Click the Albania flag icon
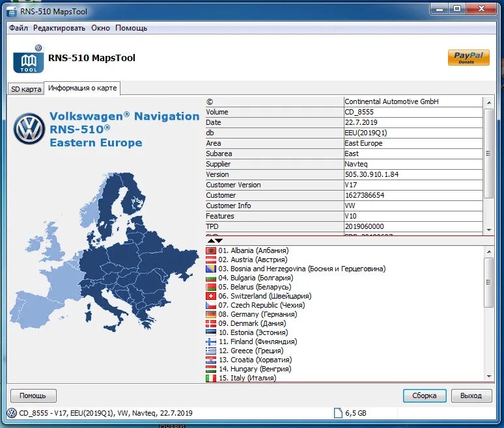 coord(211,250)
